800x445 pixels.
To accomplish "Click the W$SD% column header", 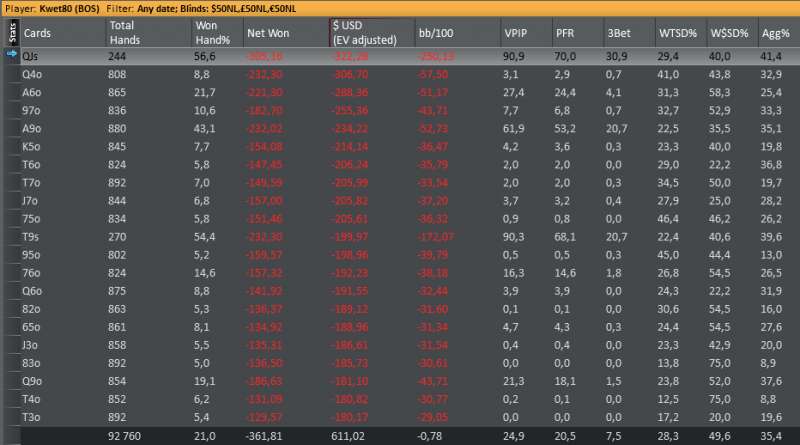I will pyautogui.click(x=733, y=33).
